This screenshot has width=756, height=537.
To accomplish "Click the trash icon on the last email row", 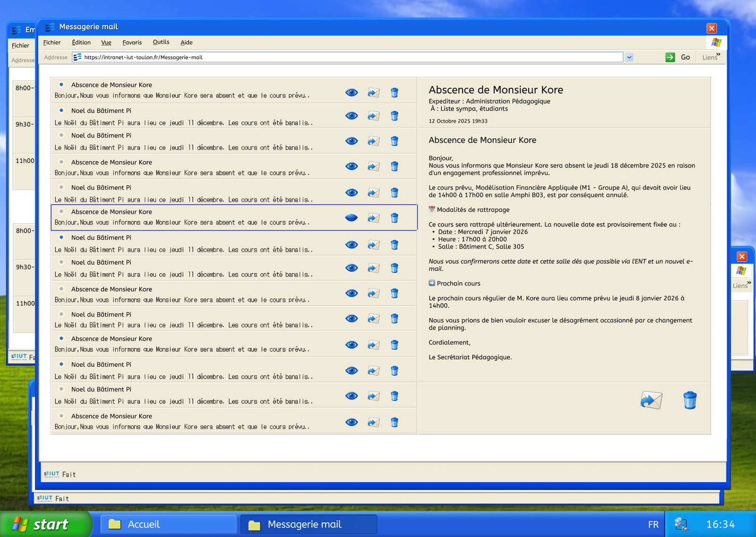I will point(395,422).
